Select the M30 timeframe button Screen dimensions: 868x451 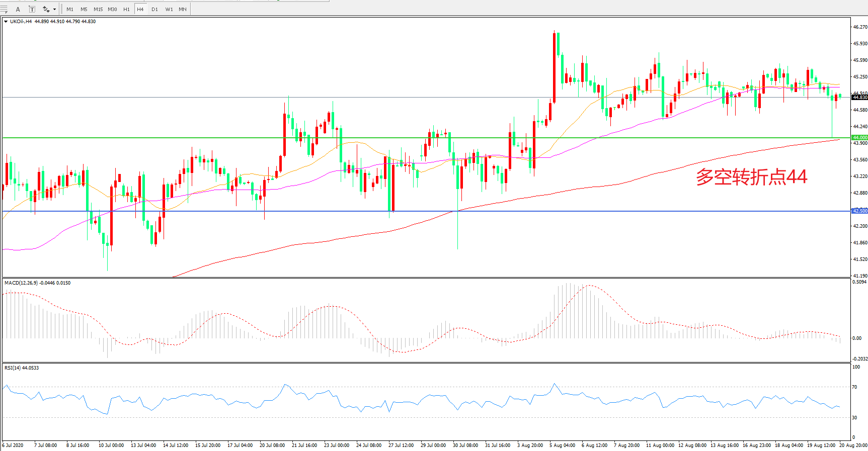pos(112,9)
